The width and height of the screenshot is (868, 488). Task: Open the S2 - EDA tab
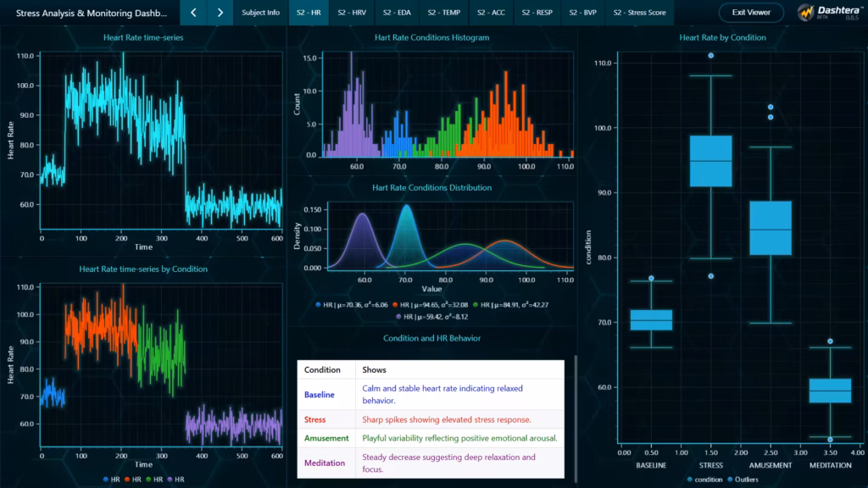coord(399,13)
